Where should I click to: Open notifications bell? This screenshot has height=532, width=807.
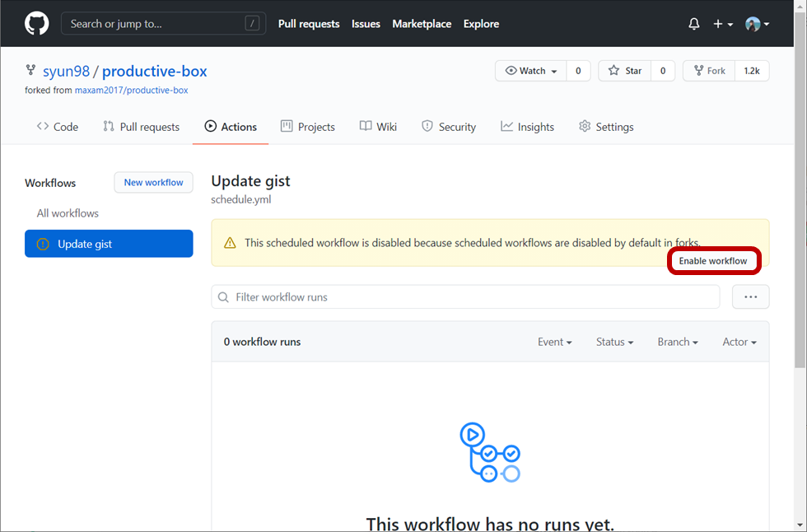(x=693, y=24)
